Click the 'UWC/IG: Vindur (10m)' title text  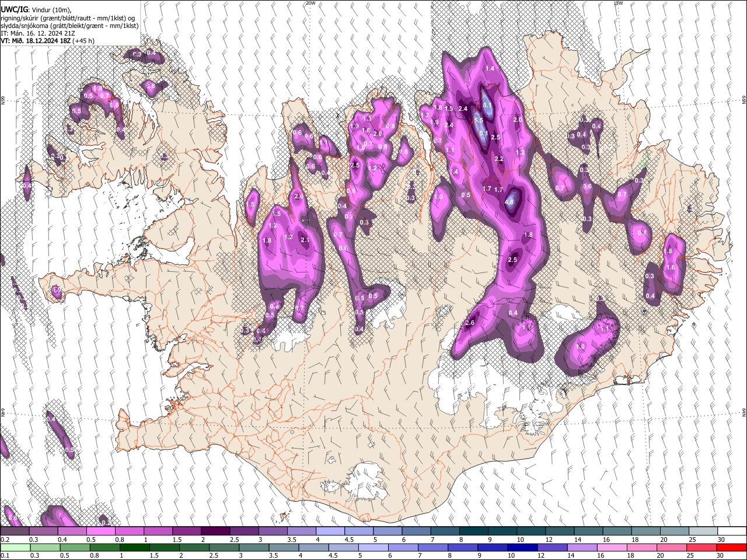[x=36, y=10]
